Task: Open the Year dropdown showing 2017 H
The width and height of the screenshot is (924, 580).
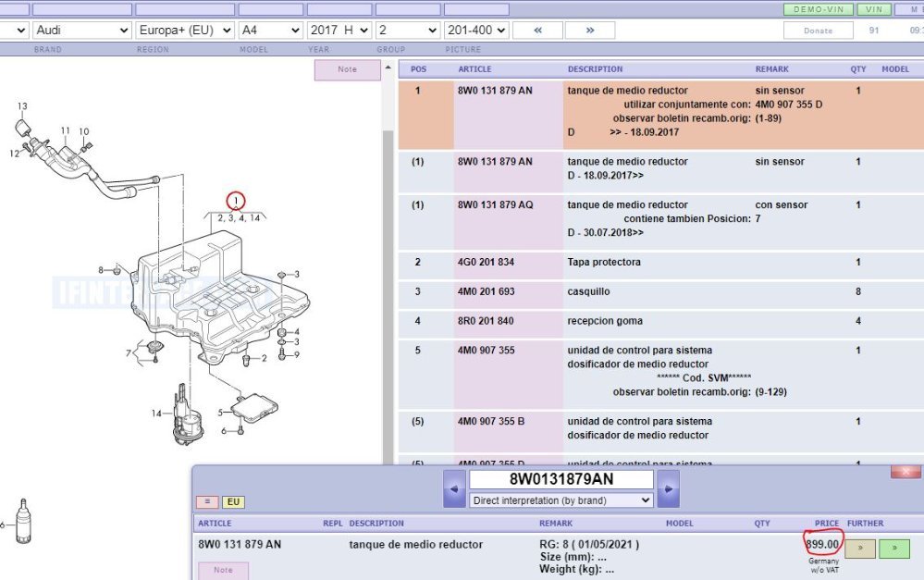Action: (339, 30)
